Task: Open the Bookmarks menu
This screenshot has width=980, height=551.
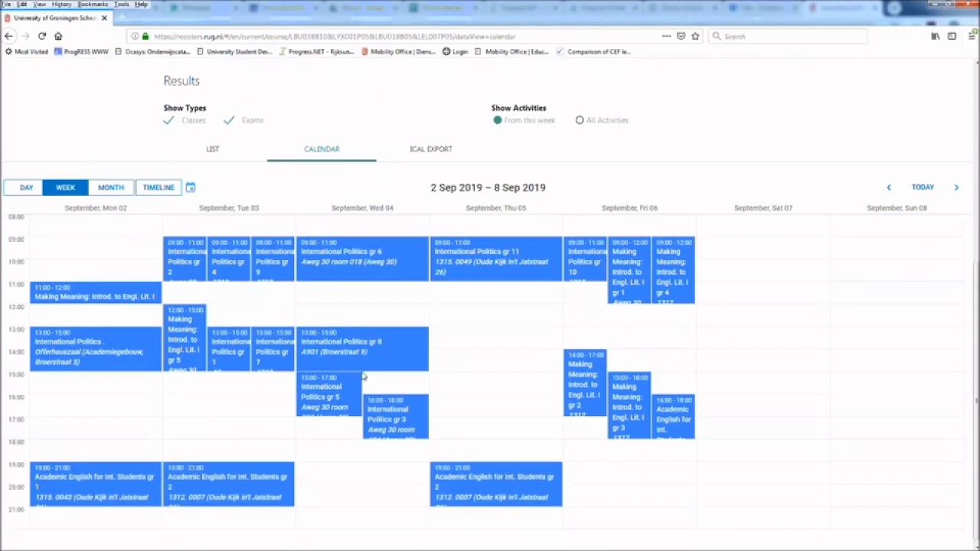Action: pyautogui.click(x=93, y=5)
